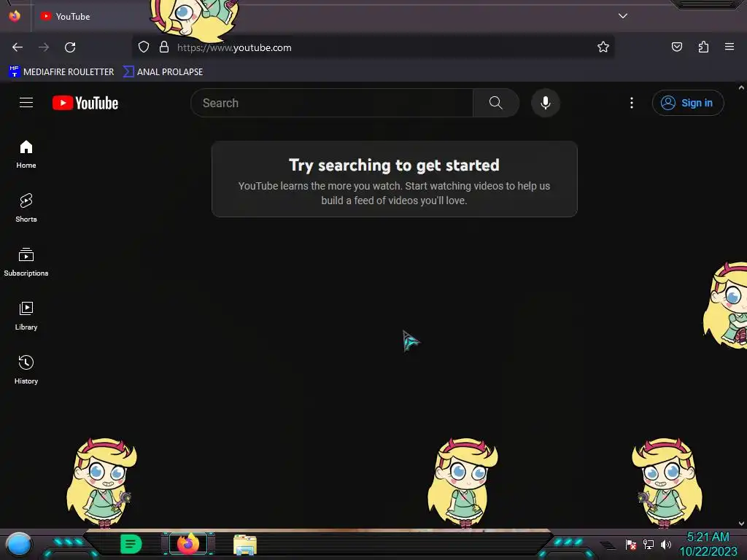Image resolution: width=747 pixels, height=560 pixels.
Task: Click the Sign in button
Action: pos(687,103)
